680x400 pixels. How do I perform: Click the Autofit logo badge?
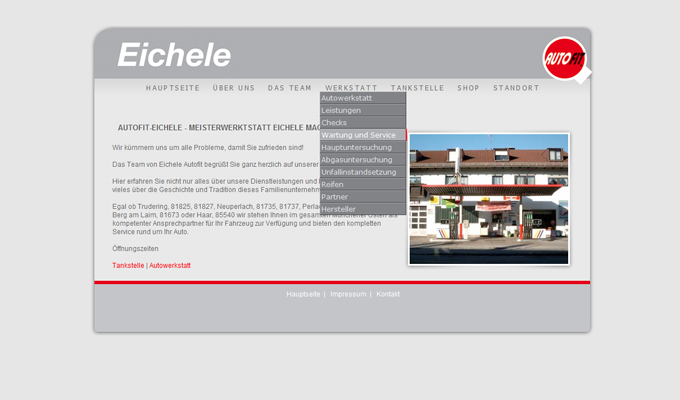click(565, 59)
